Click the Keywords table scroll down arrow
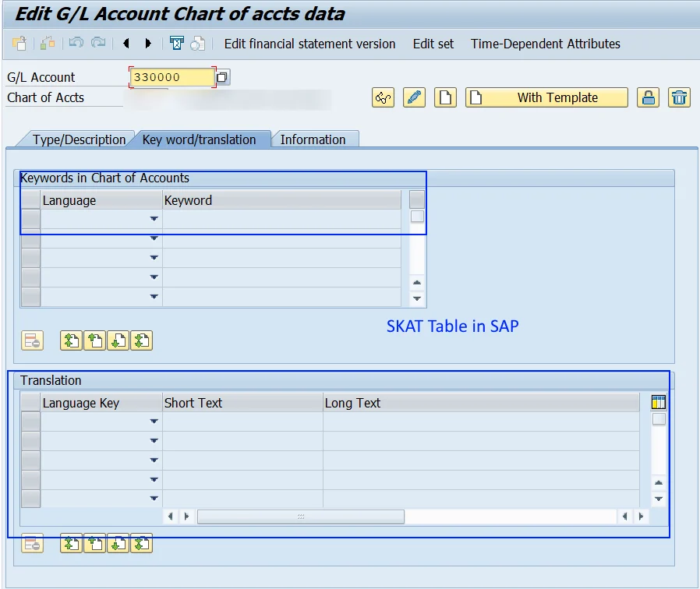Viewport: 700px width, 589px height. [x=417, y=298]
